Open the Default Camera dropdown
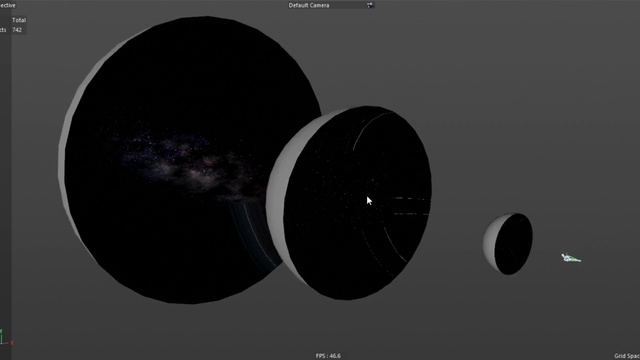 [x=330, y=5]
